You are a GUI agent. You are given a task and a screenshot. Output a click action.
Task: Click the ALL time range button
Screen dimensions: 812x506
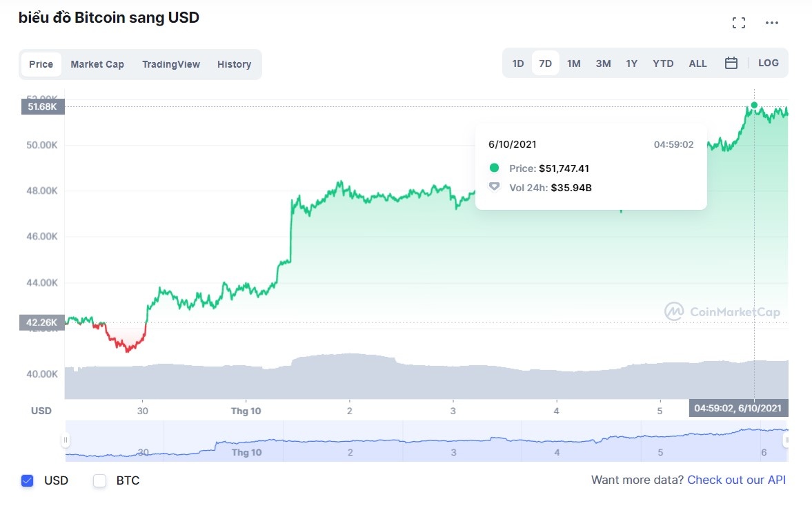pyautogui.click(x=697, y=64)
